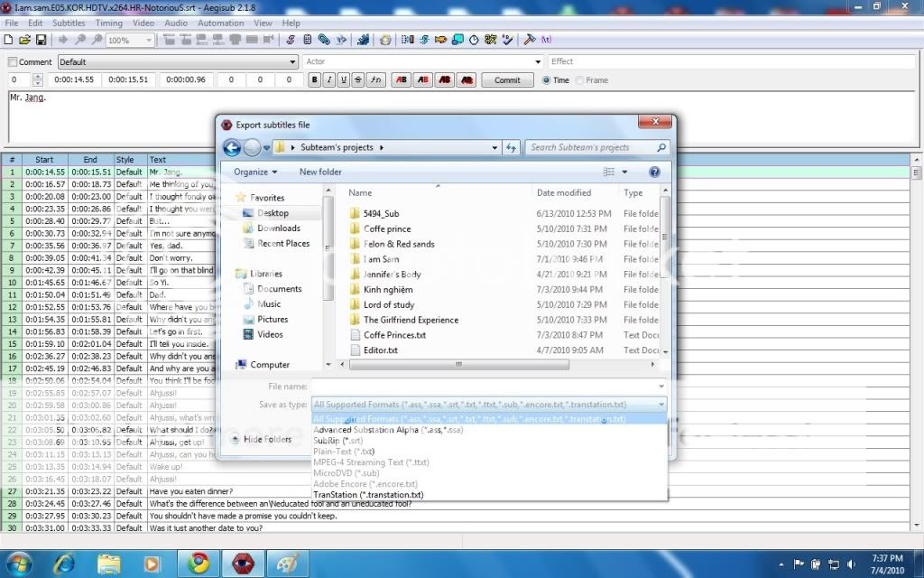The image size is (924, 578).
Task: Open Help in the Export dialog
Action: coord(654,172)
